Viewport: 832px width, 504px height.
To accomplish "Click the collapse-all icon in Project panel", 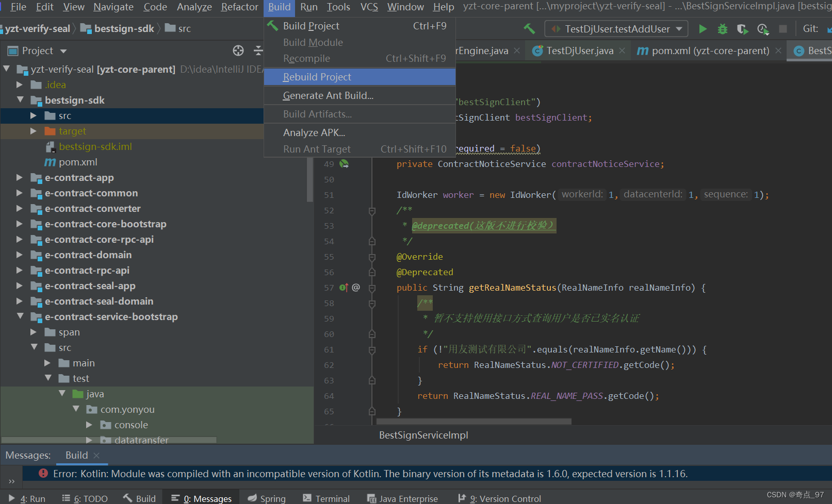I will point(258,51).
